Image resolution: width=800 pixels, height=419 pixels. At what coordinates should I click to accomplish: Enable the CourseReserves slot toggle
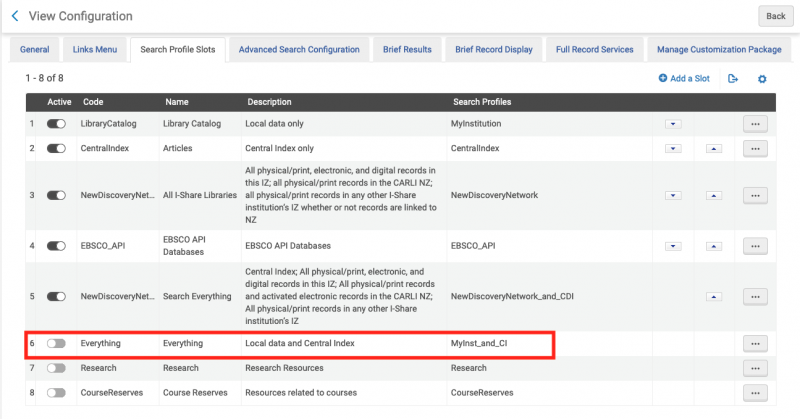click(x=56, y=392)
